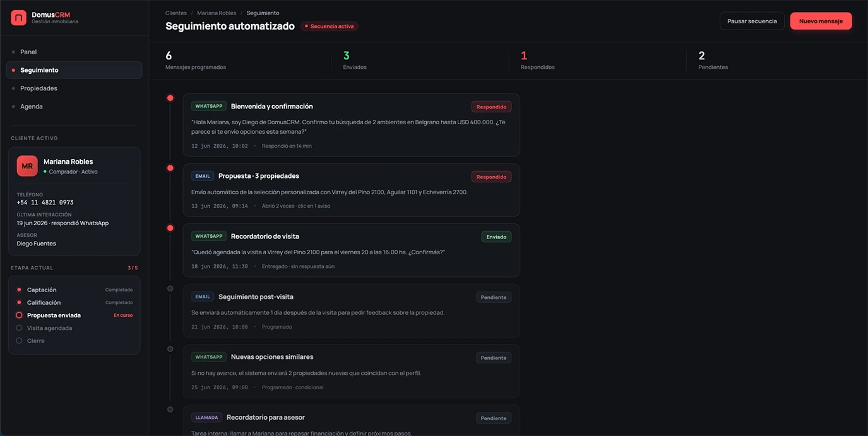This screenshot has width=868, height=436.
Task: Select the Cierre stage indicator
Action: point(19,341)
